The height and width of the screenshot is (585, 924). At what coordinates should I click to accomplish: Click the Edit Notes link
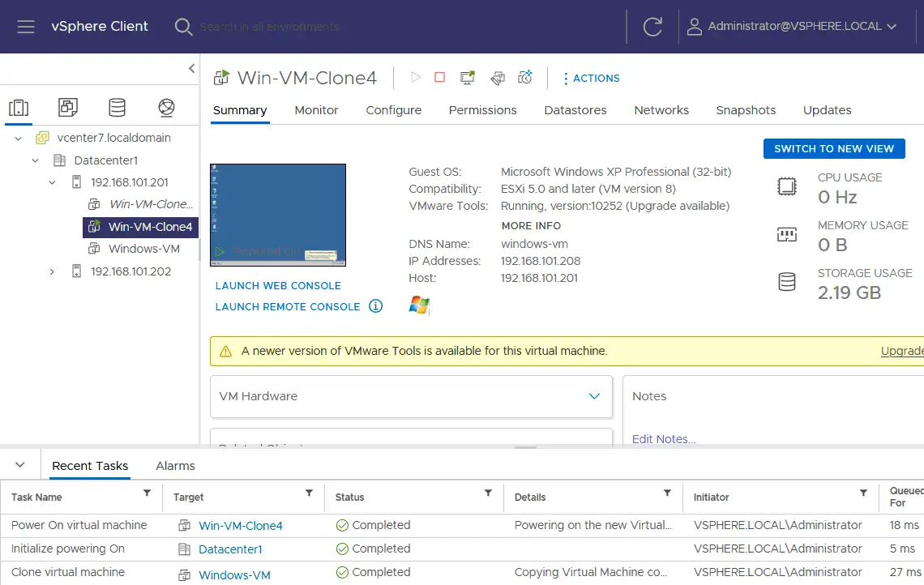coord(664,439)
